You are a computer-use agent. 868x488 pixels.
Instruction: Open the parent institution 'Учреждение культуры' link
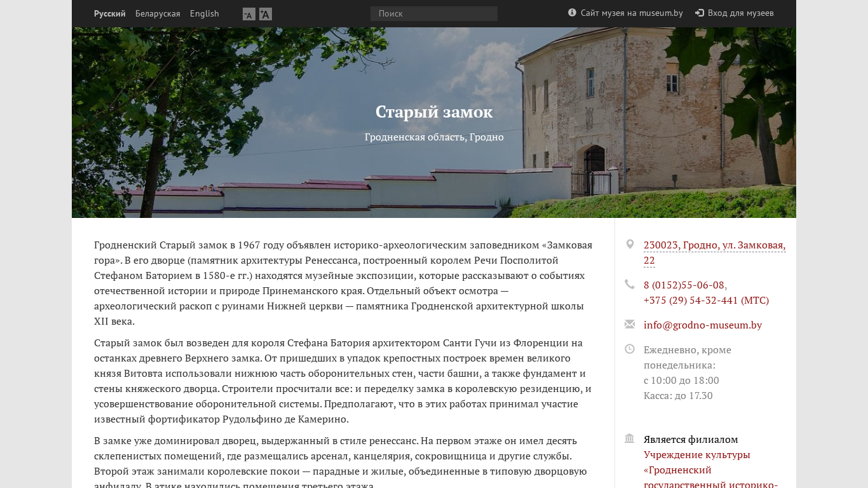711,470
